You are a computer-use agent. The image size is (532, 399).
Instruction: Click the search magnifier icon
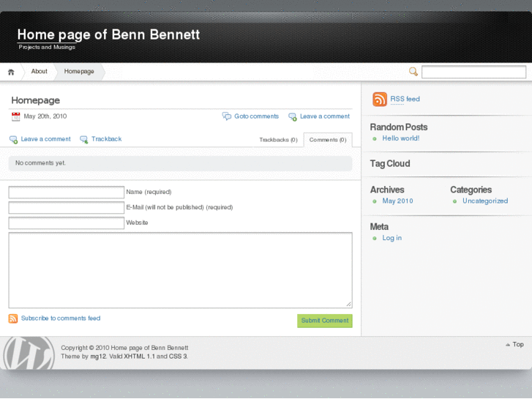click(x=413, y=72)
